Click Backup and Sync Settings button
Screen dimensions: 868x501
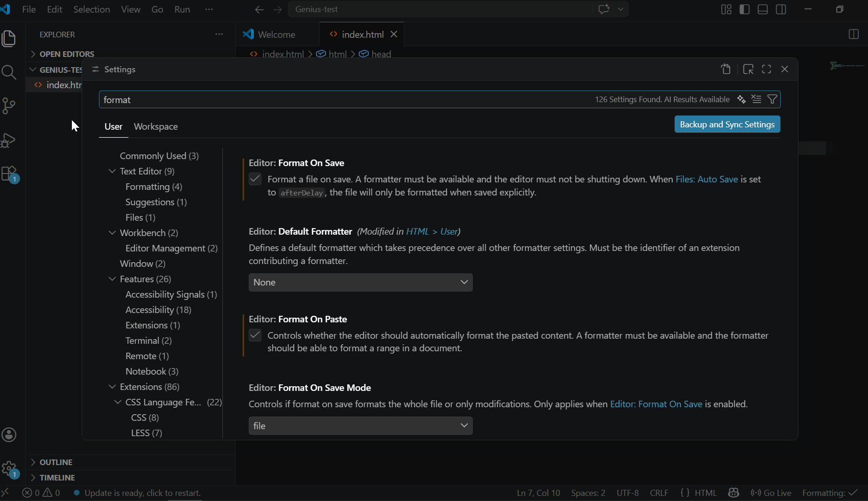coord(727,125)
